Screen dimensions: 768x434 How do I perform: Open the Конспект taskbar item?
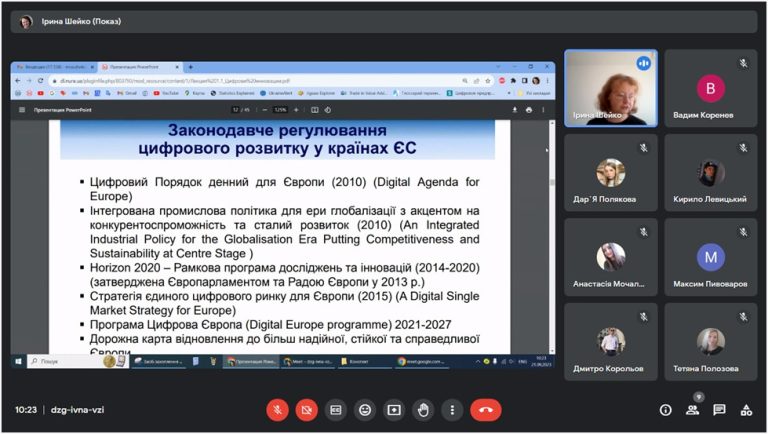click(365, 362)
